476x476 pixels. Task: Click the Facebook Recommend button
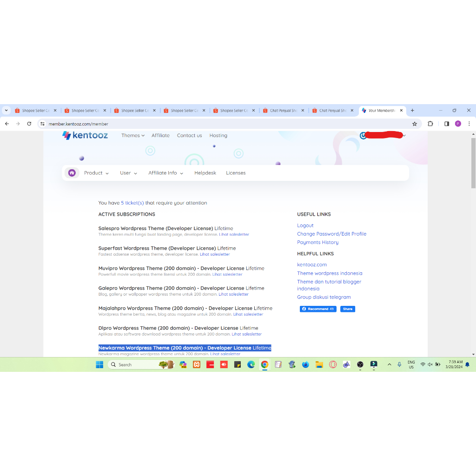[318, 309]
